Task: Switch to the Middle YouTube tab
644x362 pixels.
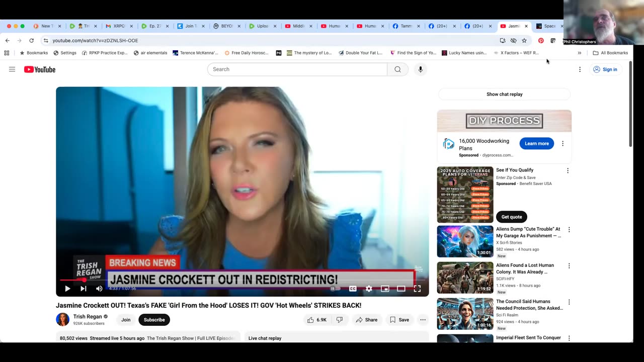Action: tap(298, 26)
